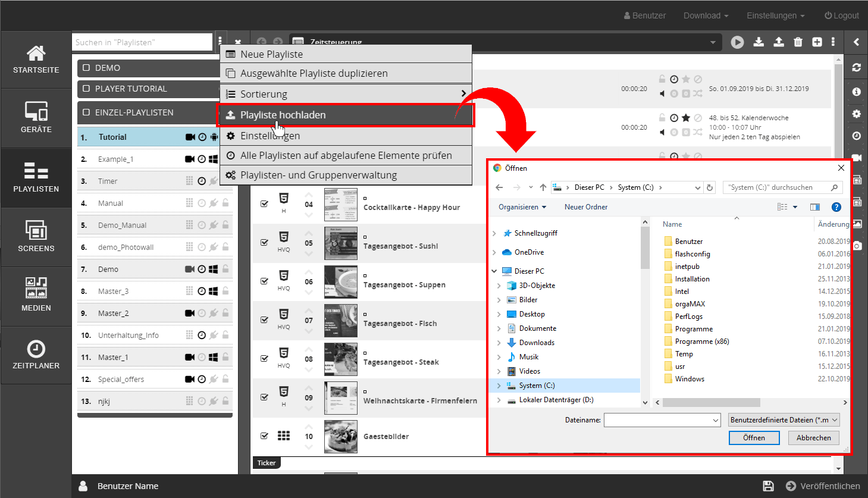Screen dimensions: 868x498
Task: Open the Geräte section in sidebar
Action: (36, 118)
